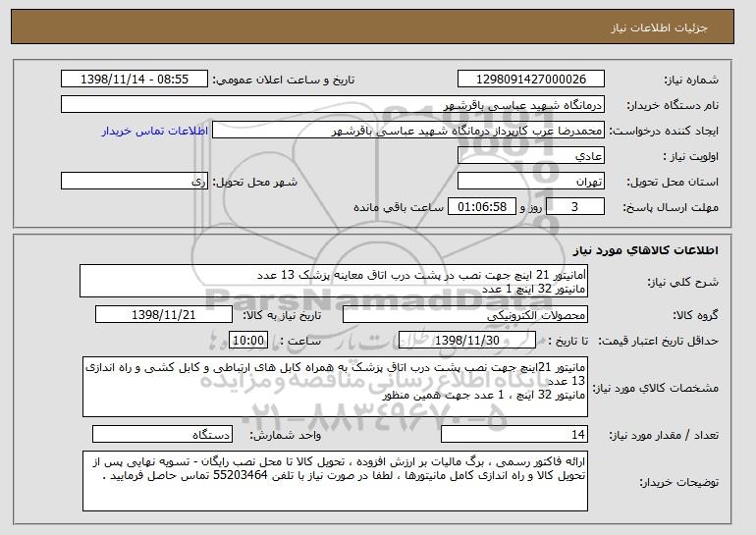The width and height of the screenshot is (756, 535).
Task: Click the remaining time field 01:06:58
Action: 482,207
